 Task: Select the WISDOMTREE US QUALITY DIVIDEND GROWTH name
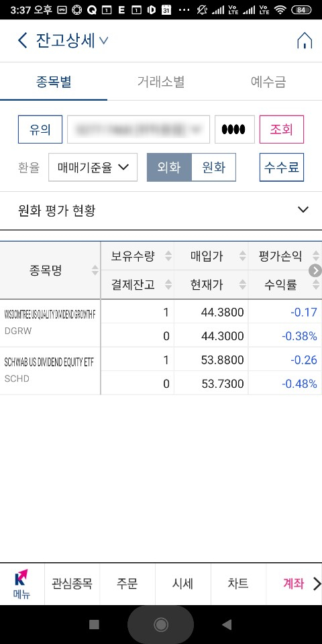(x=50, y=315)
